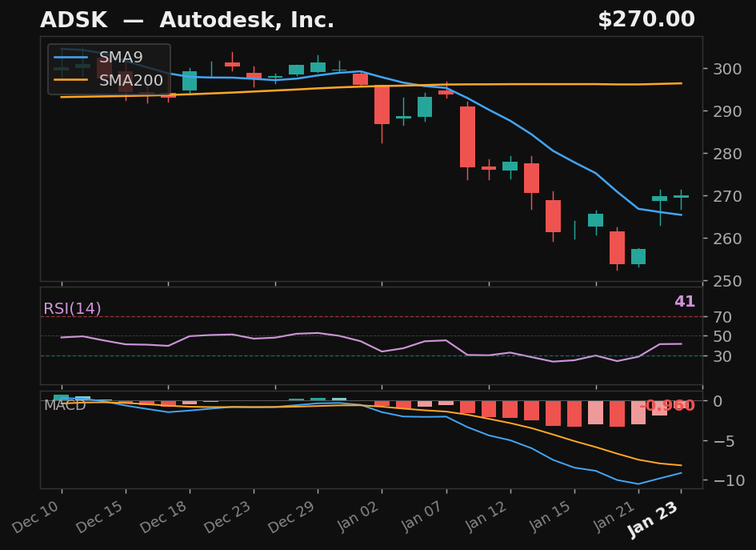Image resolution: width=756 pixels, height=550 pixels.
Task: Click the Jan 02 date label
Action: [358, 516]
